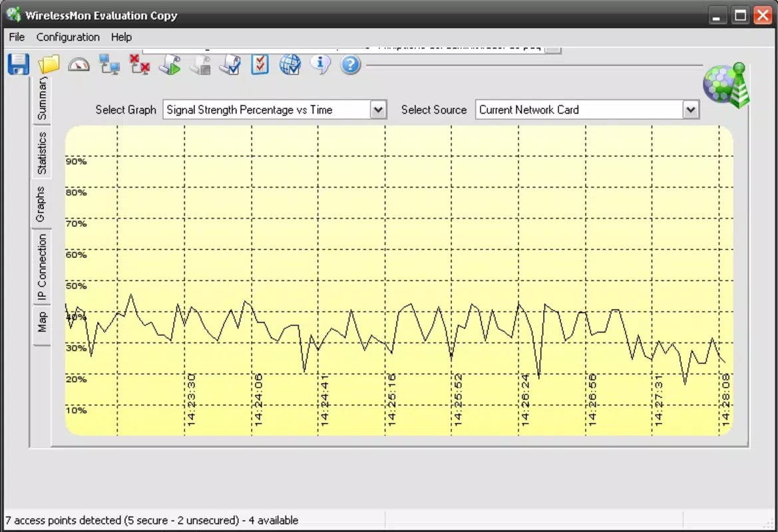Click the 50% axis label on graph
The height and width of the screenshot is (532, 778).
click(76, 285)
